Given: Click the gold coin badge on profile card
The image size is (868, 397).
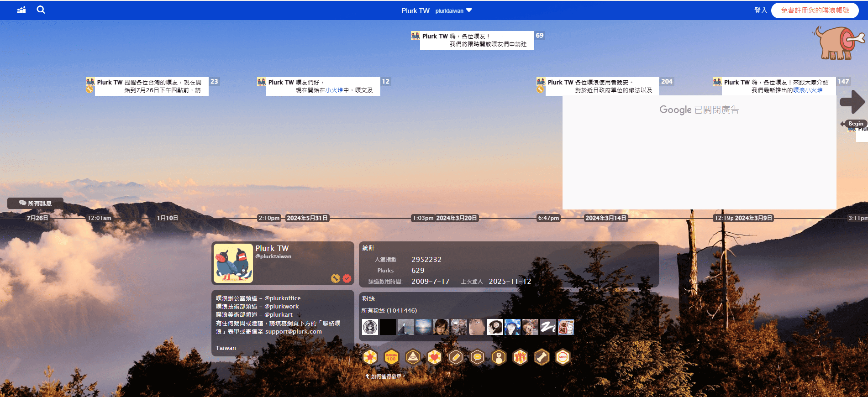Looking at the screenshot, I should [336, 278].
